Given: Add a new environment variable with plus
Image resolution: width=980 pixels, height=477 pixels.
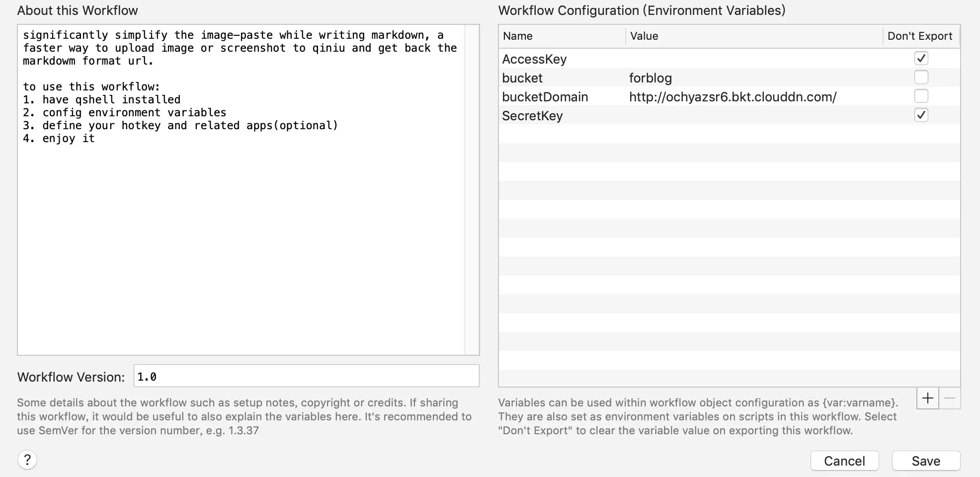Looking at the screenshot, I should click(x=927, y=398).
